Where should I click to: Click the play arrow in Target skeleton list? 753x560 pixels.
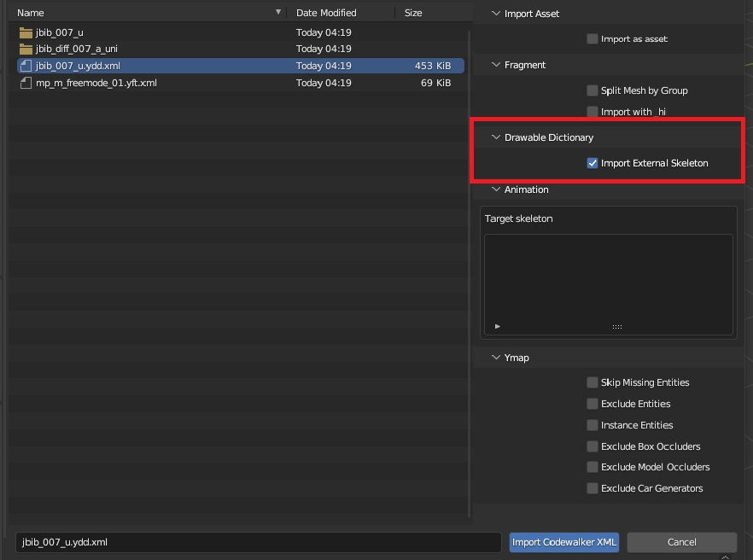click(x=498, y=326)
